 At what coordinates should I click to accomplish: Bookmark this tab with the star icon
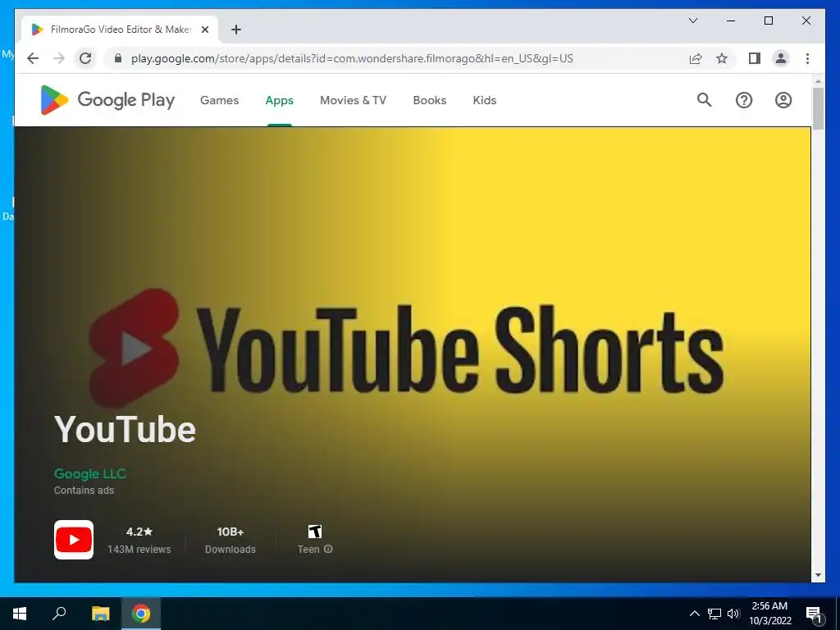pos(722,58)
